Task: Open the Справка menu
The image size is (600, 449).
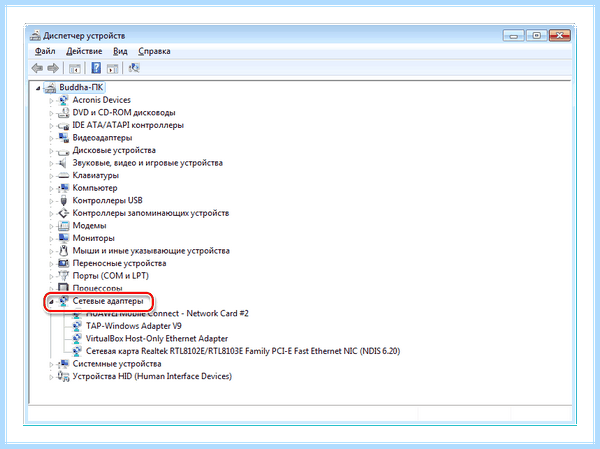Action: tap(154, 51)
